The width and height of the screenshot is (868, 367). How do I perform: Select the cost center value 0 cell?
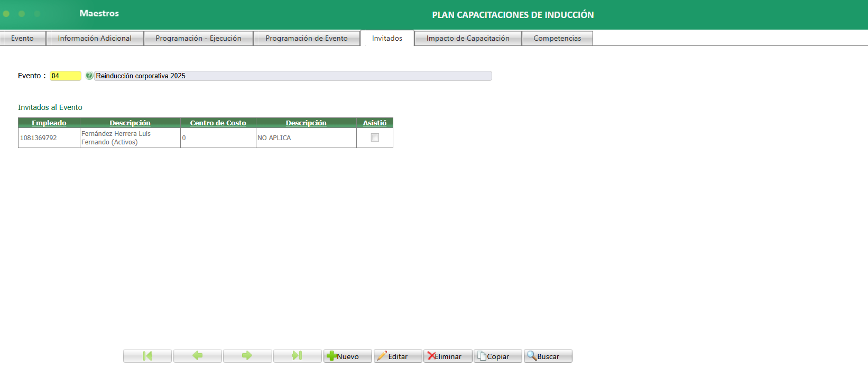(x=218, y=137)
